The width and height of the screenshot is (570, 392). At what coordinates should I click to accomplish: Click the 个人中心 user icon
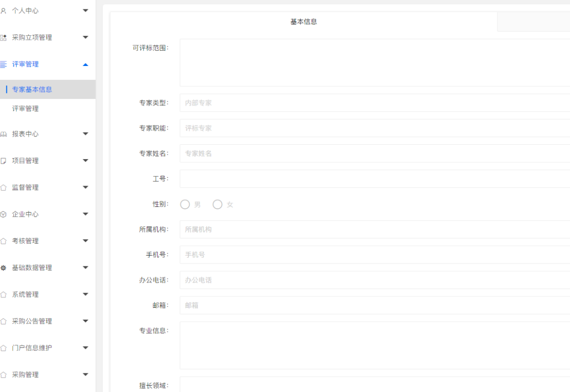click(x=3, y=11)
